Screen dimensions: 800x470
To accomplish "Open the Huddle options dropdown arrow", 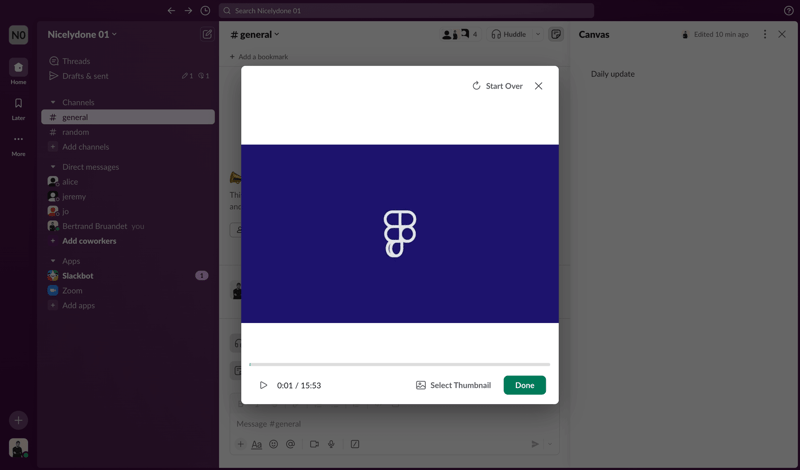I will 537,34.
